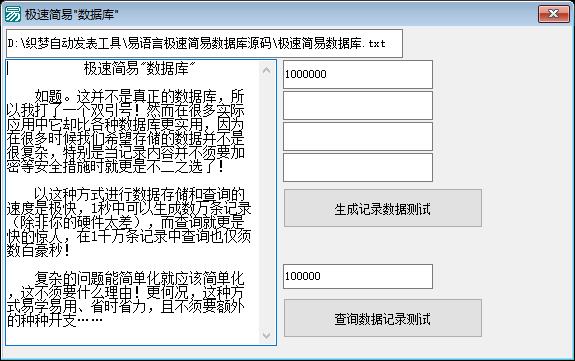Screen dimensions: 575x361
Task: Click the ending line 的种种开支…… in text box
Action: pos(55,320)
